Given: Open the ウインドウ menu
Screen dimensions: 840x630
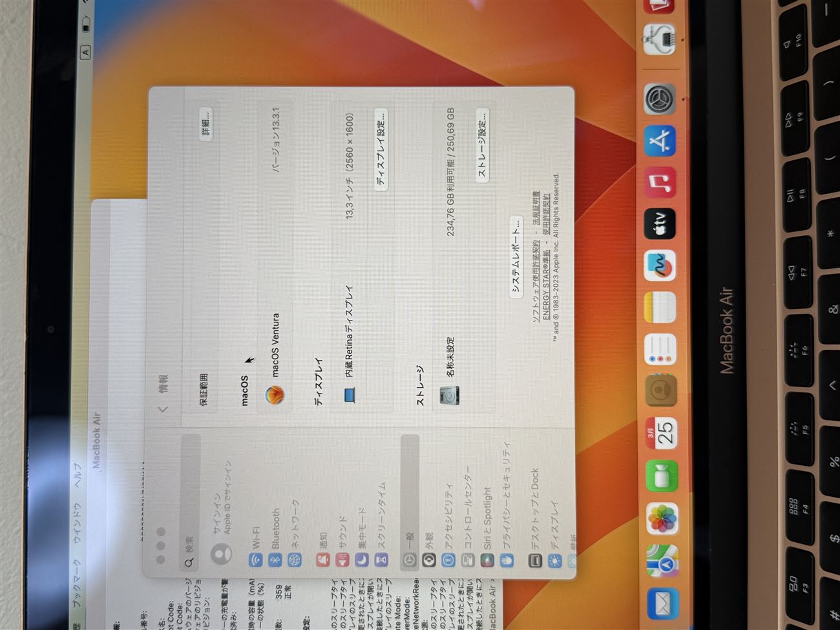Looking at the screenshot, I should point(77,522).
